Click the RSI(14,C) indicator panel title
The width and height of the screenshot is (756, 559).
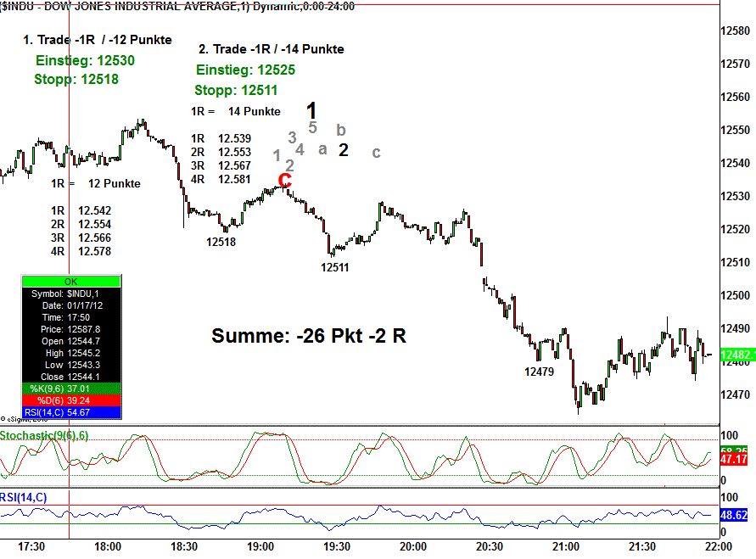pyautogui.click(x=24, y=497)
